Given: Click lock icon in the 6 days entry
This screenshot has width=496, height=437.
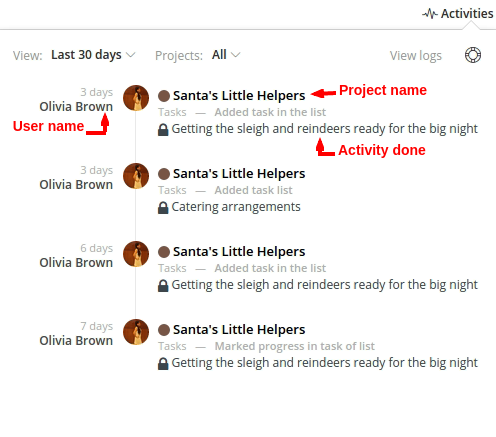Looking at the screenshot, I should point(163,286).
